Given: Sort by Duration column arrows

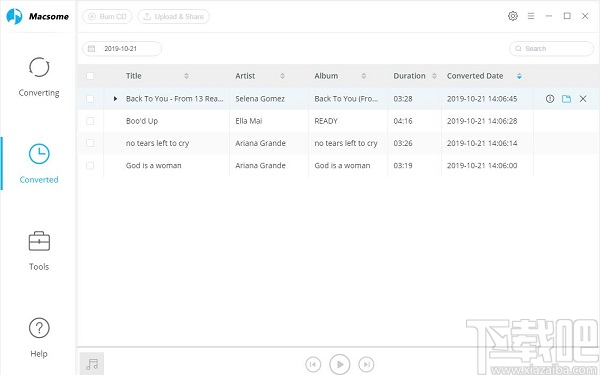Looking at the screenshot, I should 434,76.
